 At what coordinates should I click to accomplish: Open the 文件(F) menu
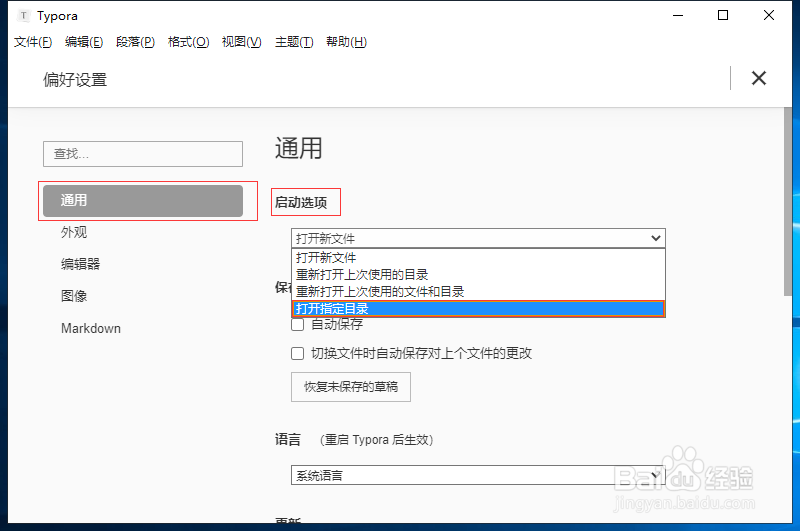pyautogui.click(x=33, y=42)
